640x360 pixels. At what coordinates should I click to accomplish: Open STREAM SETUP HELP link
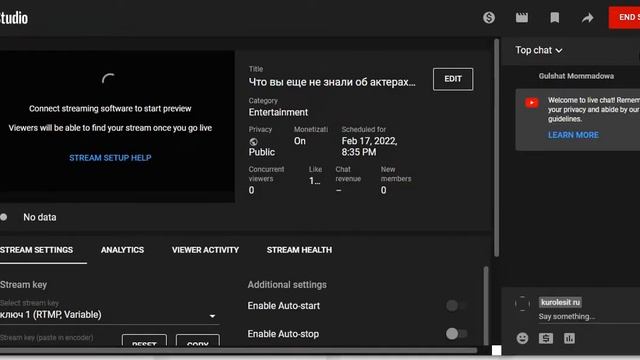(x=110, y=158)
